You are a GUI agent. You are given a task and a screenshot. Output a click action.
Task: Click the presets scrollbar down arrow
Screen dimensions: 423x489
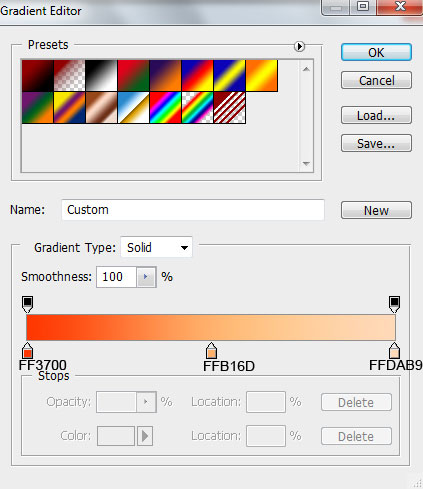(x=306, y=164)
